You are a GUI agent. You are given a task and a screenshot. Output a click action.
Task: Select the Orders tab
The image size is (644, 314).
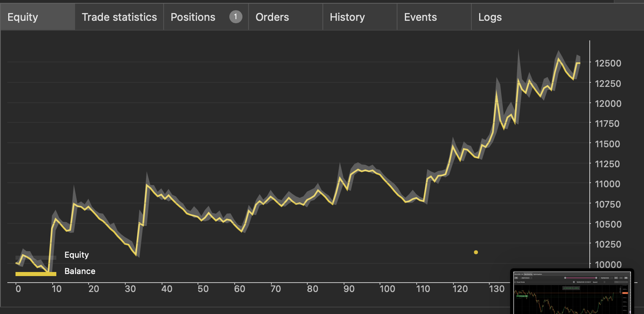coord(286,17)
